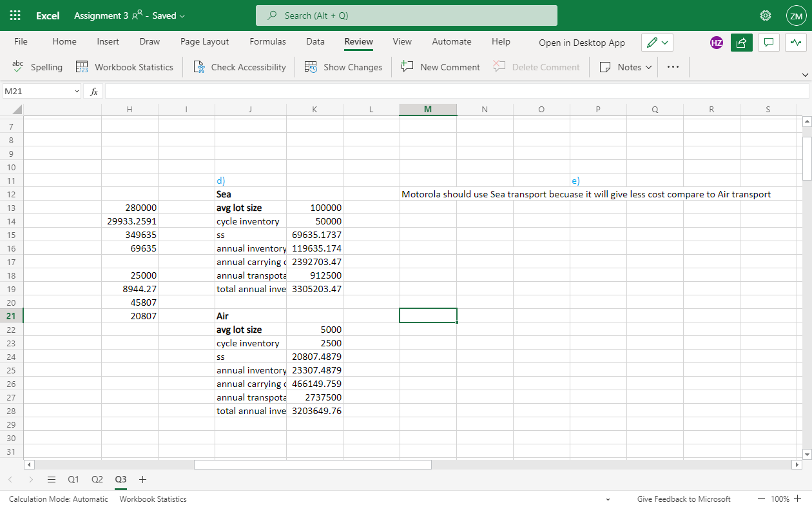This screenshot has height=505, width=812.
Task: Open the editing mode pencil dropdown
Action: 657,43
